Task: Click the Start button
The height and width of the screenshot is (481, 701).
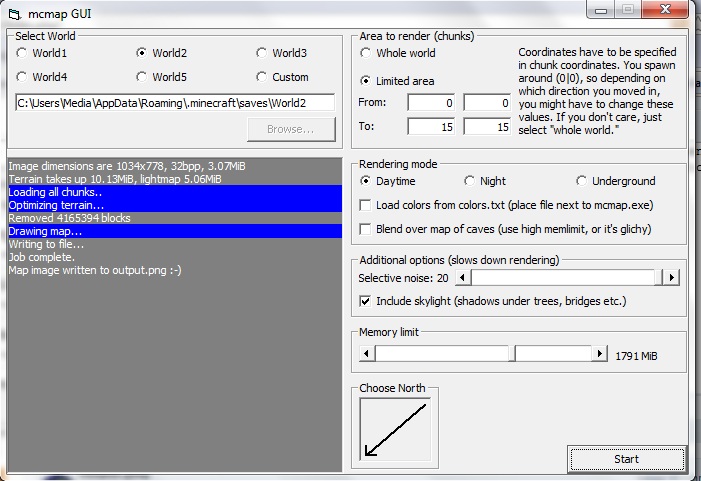Action: pyautogui.click(x=626, y=459)
